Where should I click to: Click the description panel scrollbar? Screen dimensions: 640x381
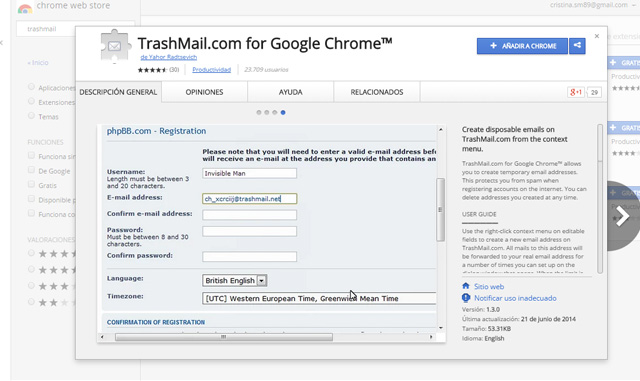pyautogui.click(x=600, y=198)
